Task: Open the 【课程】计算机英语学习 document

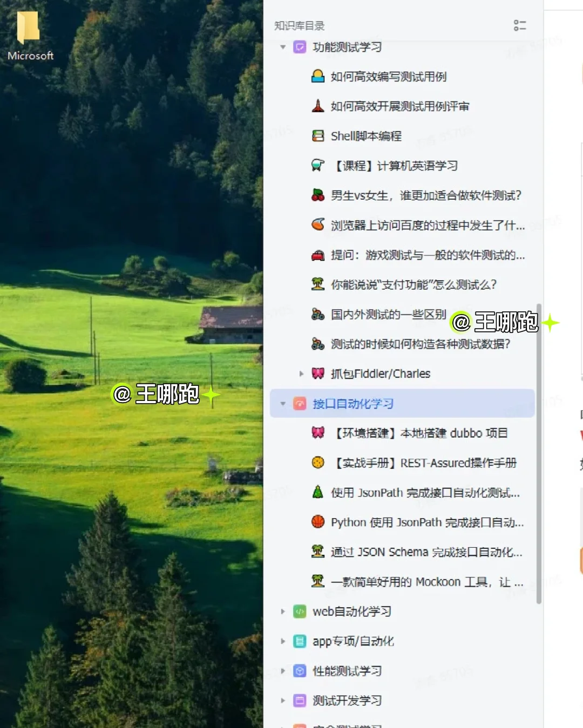Action: (394, 166)
